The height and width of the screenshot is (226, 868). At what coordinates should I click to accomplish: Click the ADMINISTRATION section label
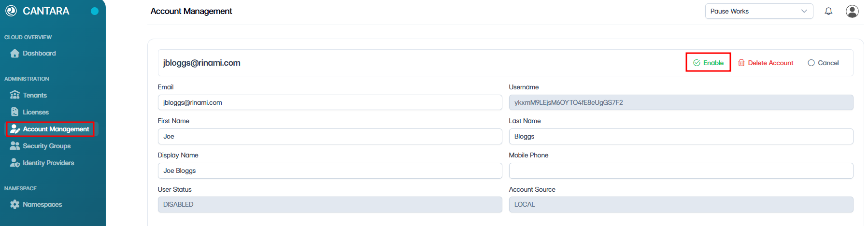point(27,79)
